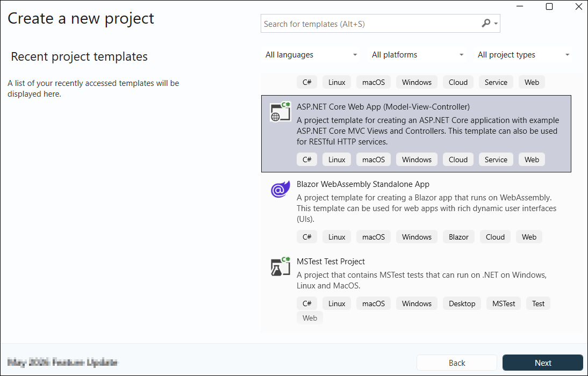
Task: Click the Test tag in MSTest template
Action: 538,303
